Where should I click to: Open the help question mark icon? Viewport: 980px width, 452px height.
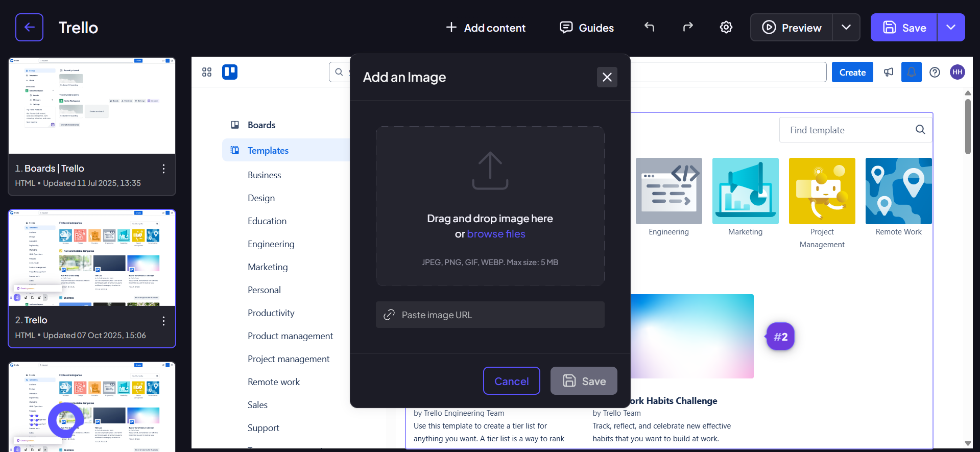tap(935, 72)
